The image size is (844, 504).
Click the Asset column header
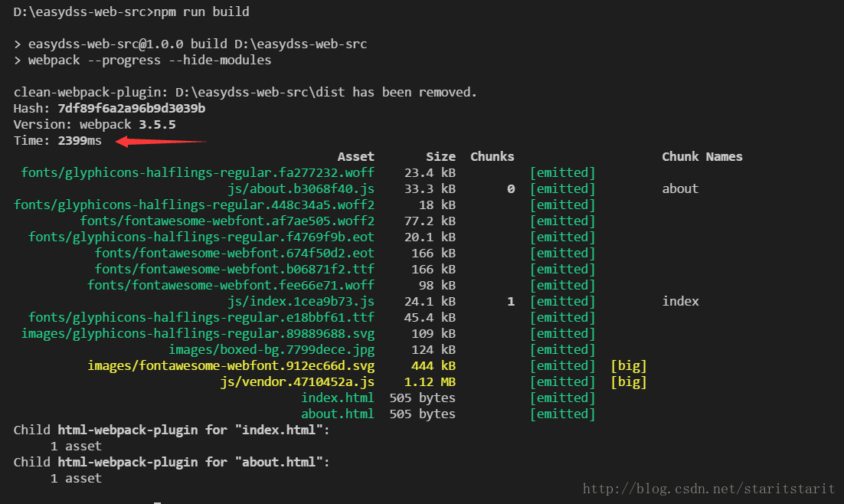pyautogui.click(x=356, y=157)
